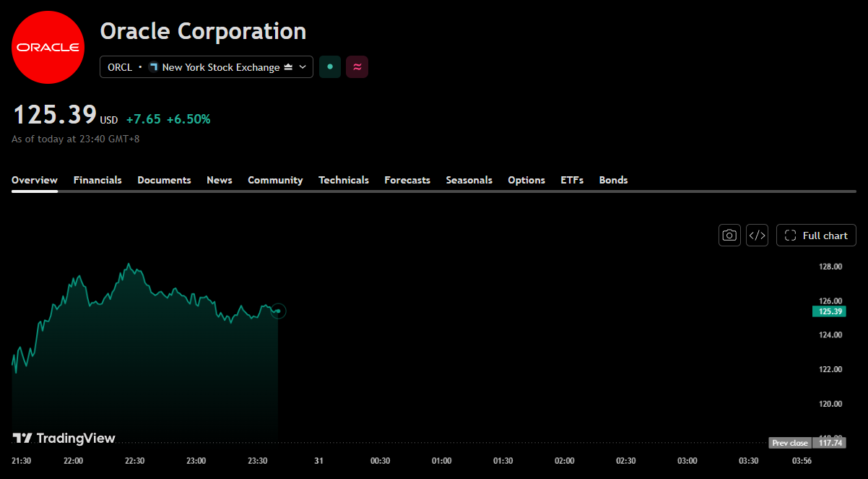Click the 125.39 current price label
The width and height of the screenshot is (868, 479).
point(829,311)
